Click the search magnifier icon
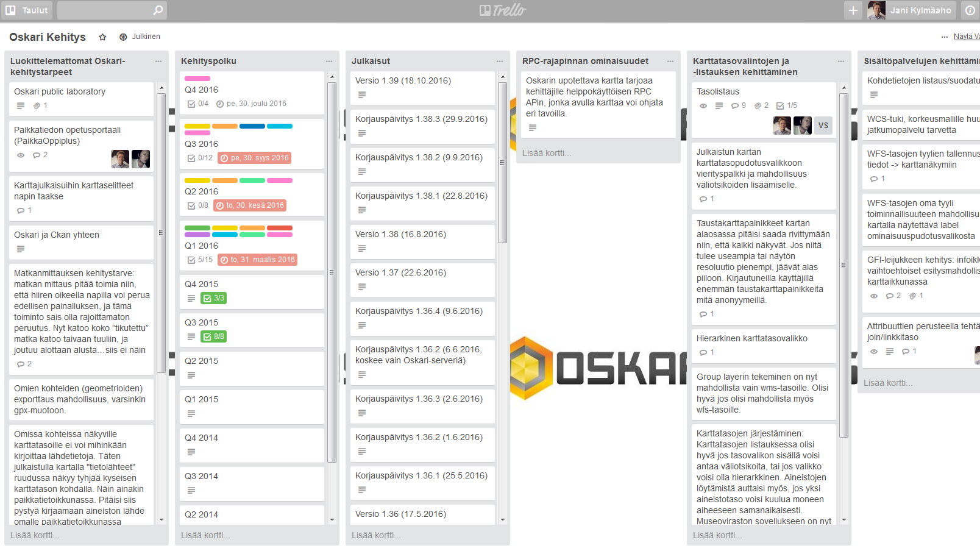The height and width of the screenshot is (551, 980). click(158, 10)
